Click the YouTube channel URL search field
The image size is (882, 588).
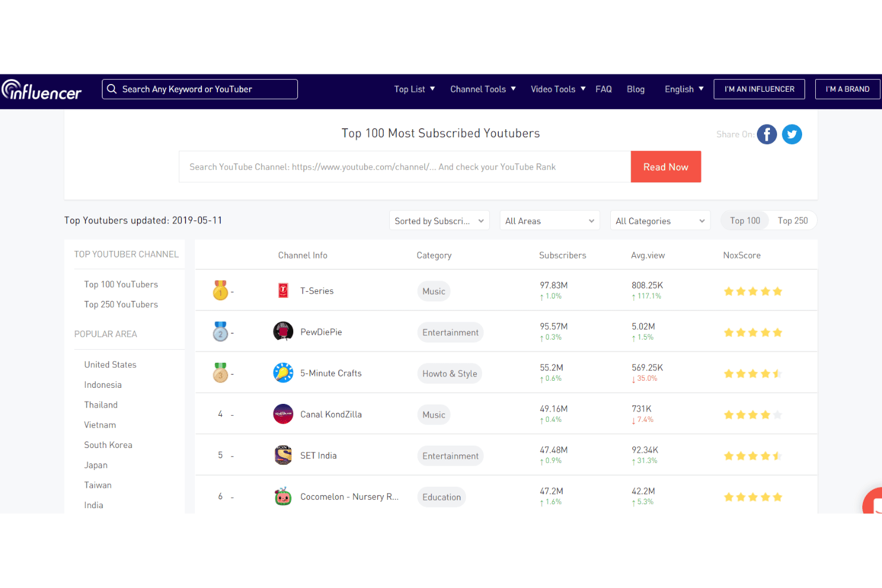tap(405, 167)
